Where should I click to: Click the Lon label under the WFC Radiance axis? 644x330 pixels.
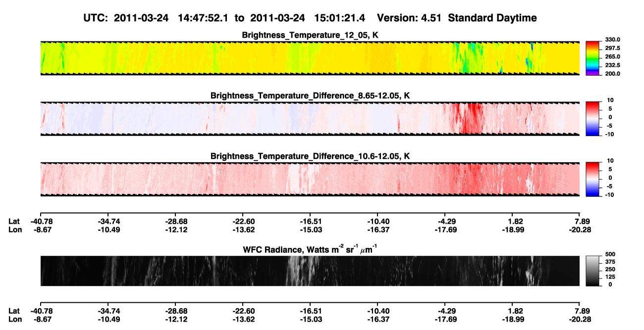[x=15, y=319]
